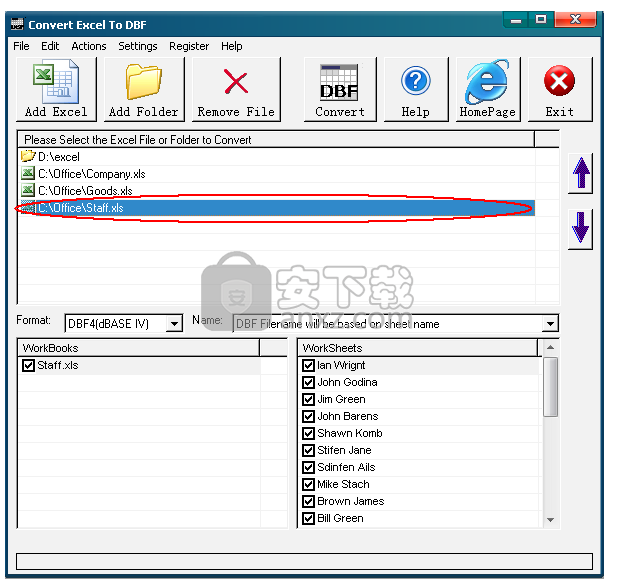Toggle the Sdinfen Ails worksheet checkbox
This screenshot has height=586, width=618.
(x=308, y=467)
